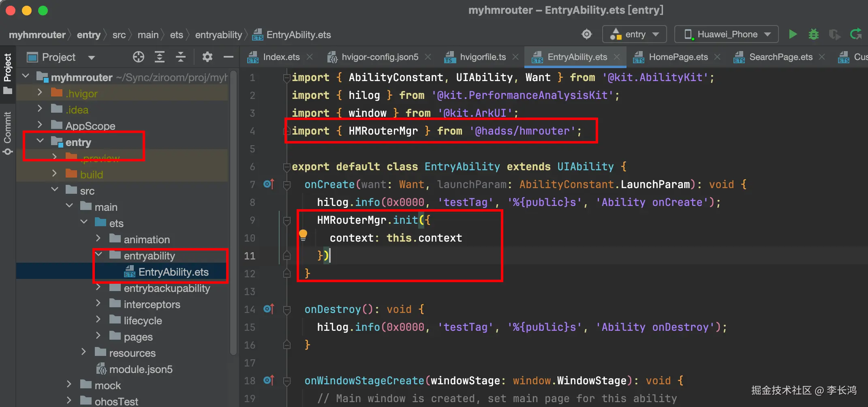Click the green reload hot-reload icon
The image size is (868, 407).
(x=856, y=34)
